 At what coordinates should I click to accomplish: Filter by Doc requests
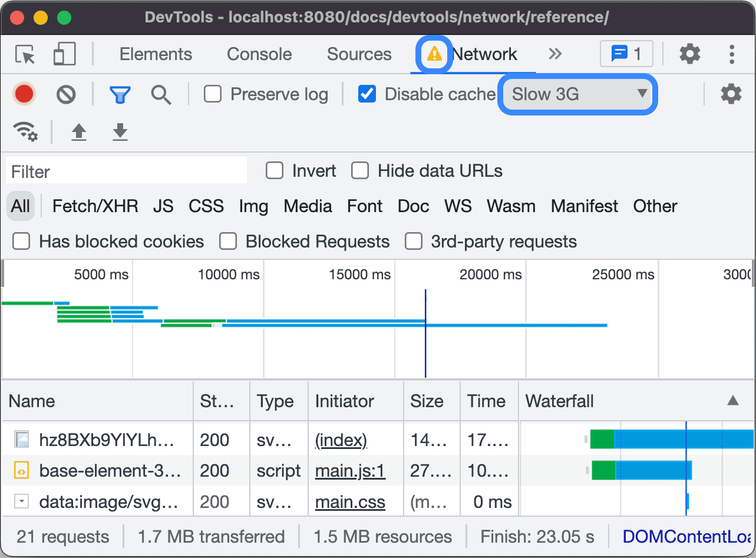pyautogui.click(x=413, y=206)
